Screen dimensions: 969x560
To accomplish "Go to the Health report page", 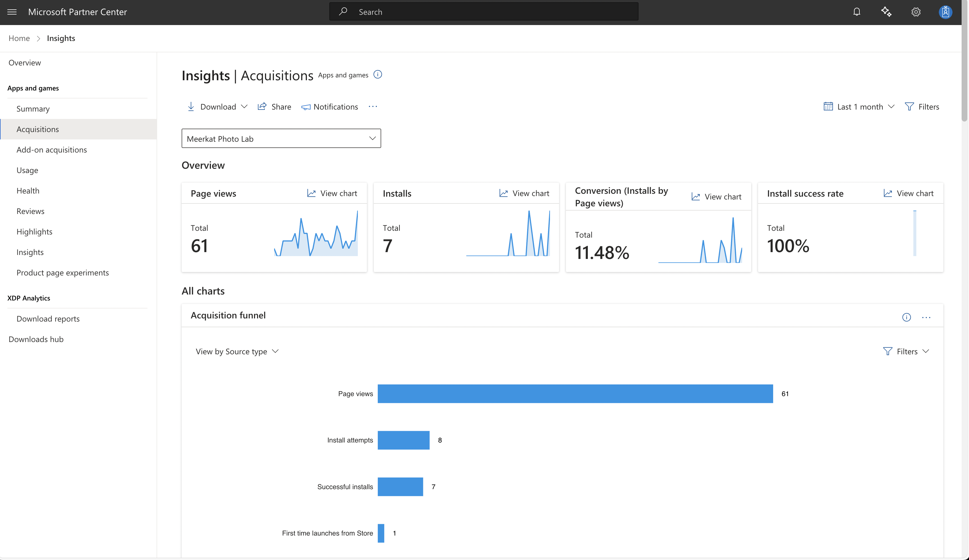I will click(x=28, y=191).
